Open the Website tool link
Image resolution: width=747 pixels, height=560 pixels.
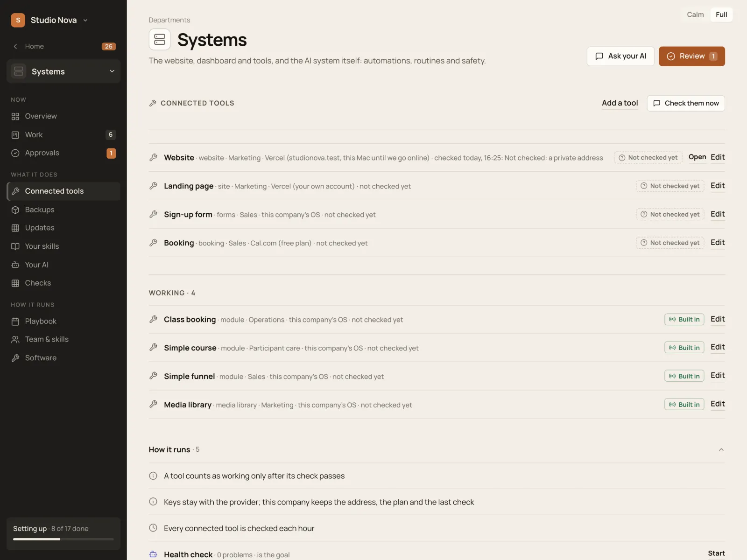(x=697, y=157)
